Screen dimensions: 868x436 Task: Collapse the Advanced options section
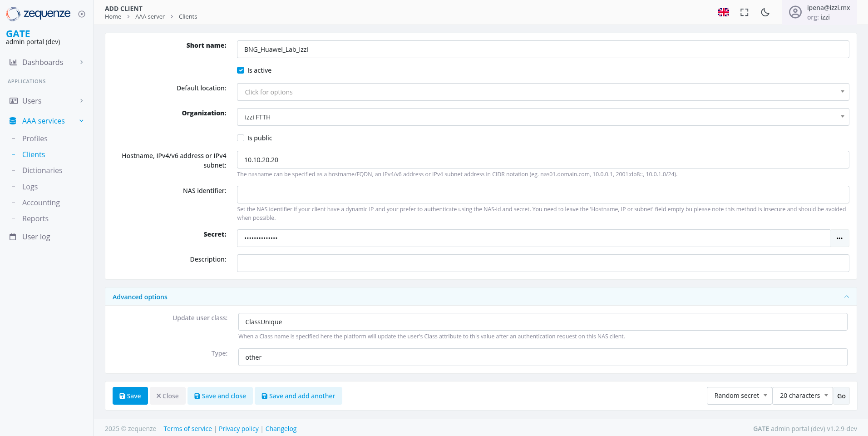point(846,297)
